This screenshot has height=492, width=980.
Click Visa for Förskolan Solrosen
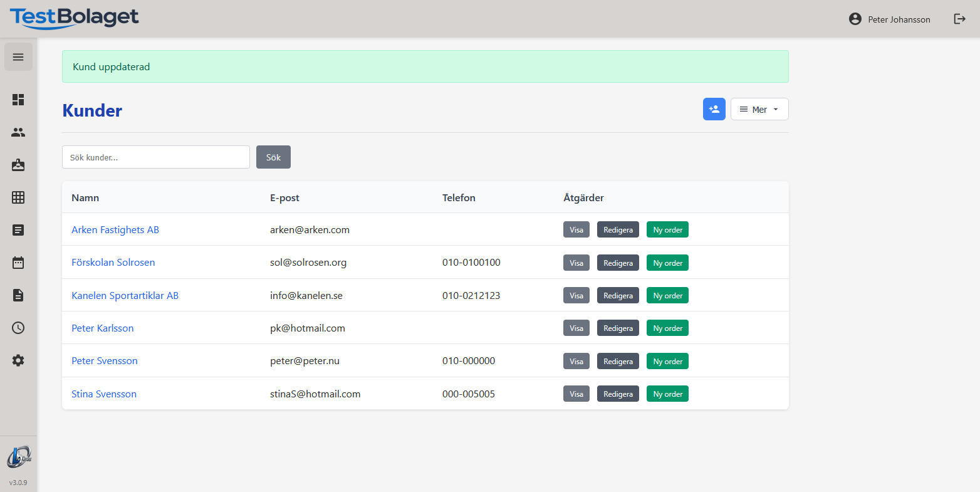point(576,263)
